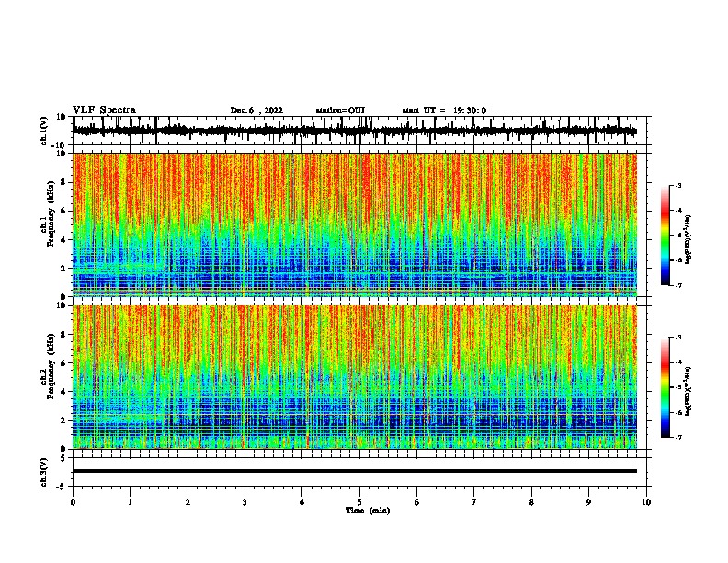Click the 1 tick label on Time axis

131,502
